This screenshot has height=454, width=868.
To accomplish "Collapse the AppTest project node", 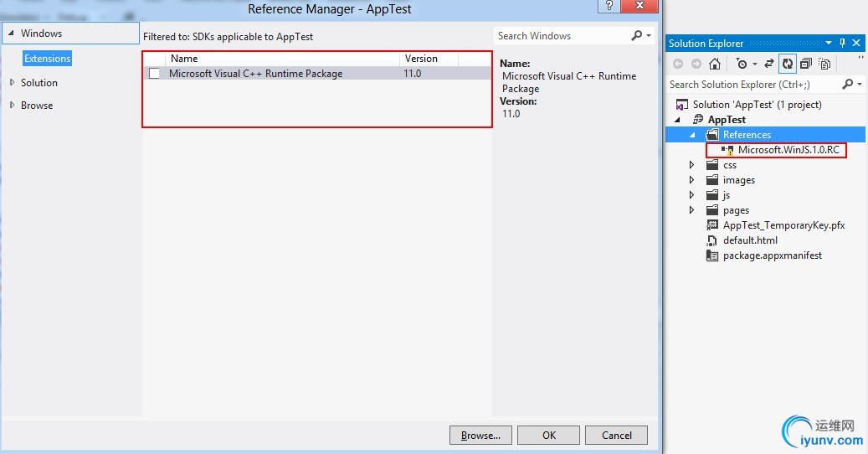I will tap(677, 120).
